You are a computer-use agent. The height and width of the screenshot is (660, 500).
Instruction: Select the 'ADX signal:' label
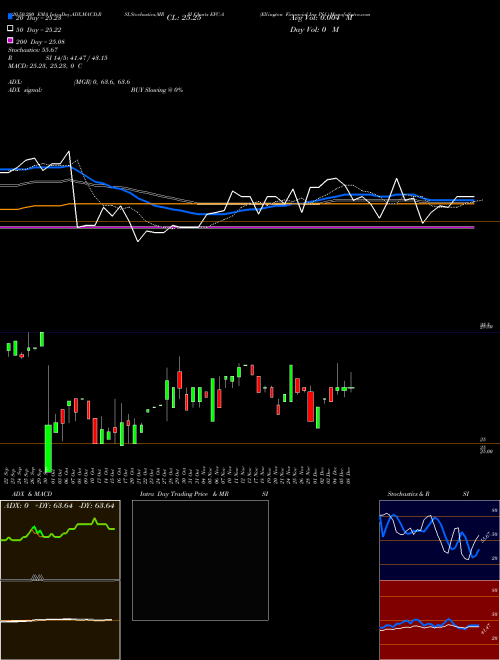tap(25, 90)
